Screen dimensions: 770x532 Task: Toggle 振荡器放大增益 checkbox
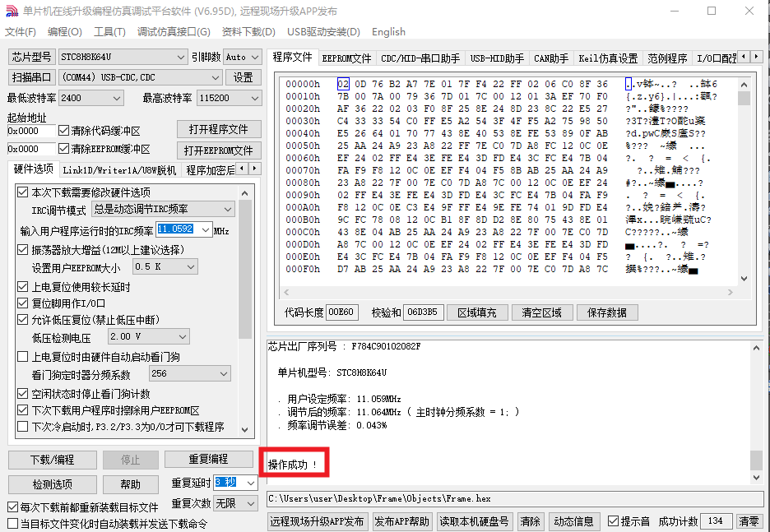[x=22, y=250]
